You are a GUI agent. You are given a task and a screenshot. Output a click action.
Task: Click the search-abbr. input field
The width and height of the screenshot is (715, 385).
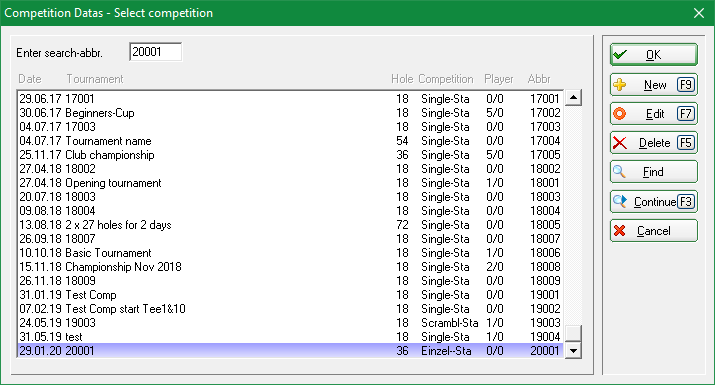click(155, 52)
